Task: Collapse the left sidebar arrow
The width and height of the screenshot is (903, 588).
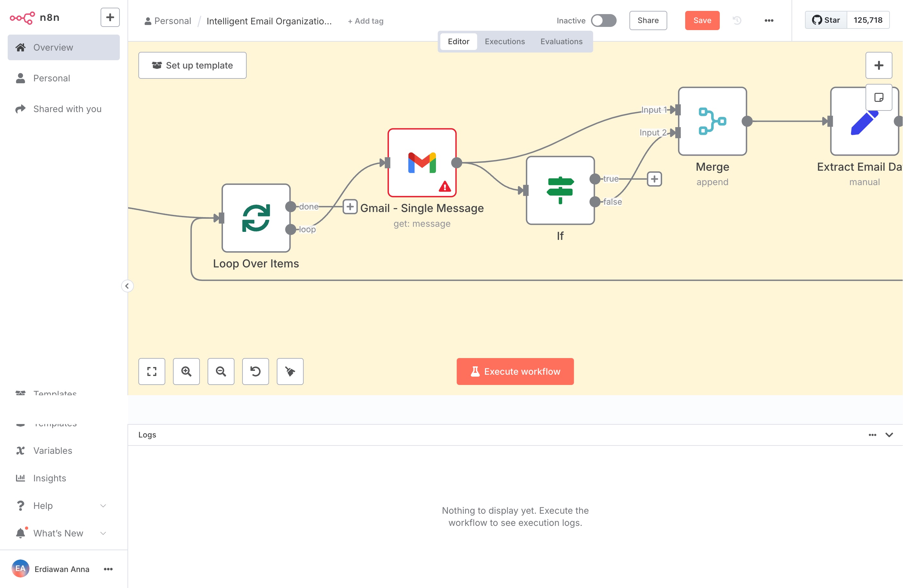Action: pyautogui.click(x=127, y=286)
